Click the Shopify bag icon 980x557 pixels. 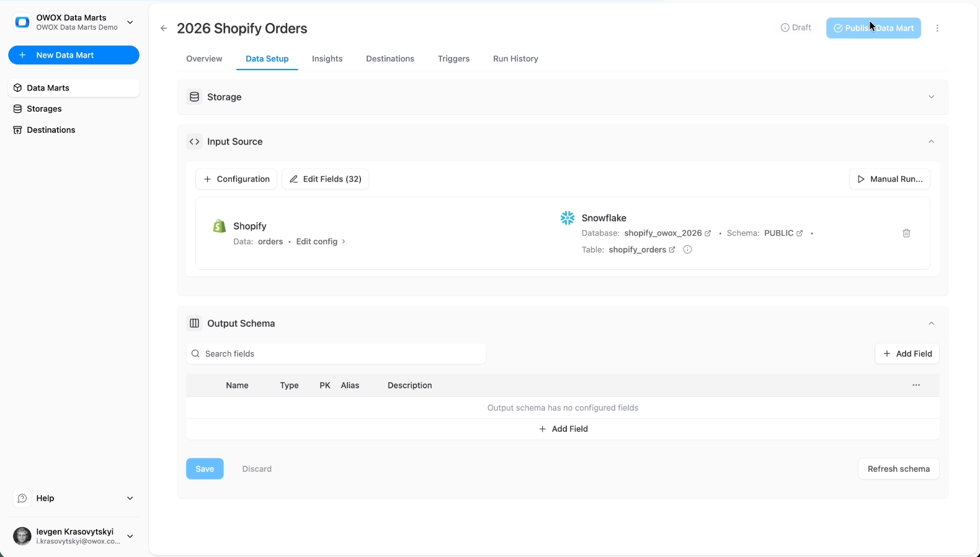tap(219, 226)
